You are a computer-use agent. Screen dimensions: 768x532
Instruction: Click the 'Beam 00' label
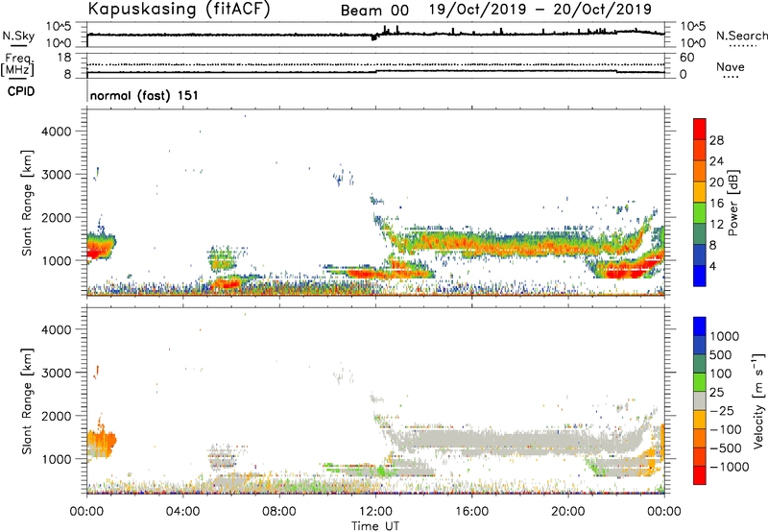[x=374, y=11]
